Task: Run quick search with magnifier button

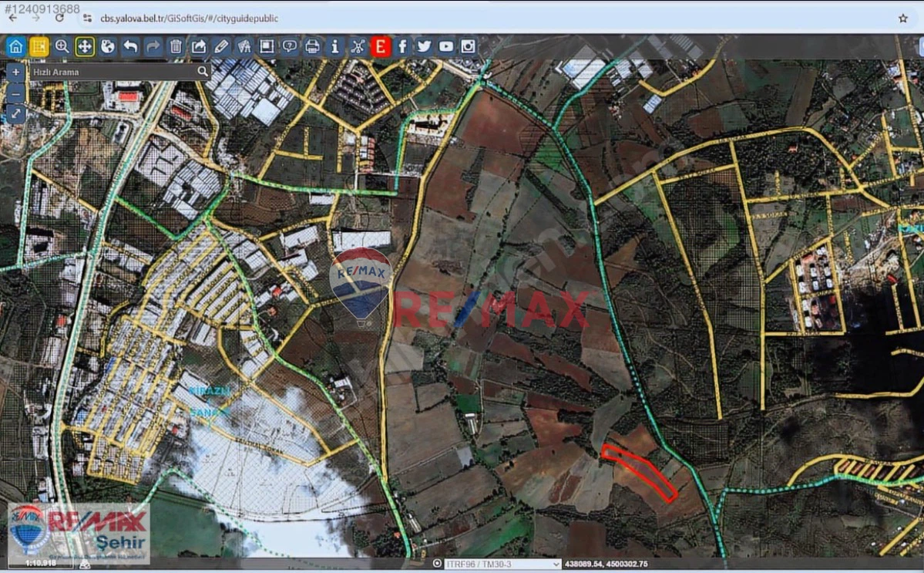Action: (x=203, y=72)
